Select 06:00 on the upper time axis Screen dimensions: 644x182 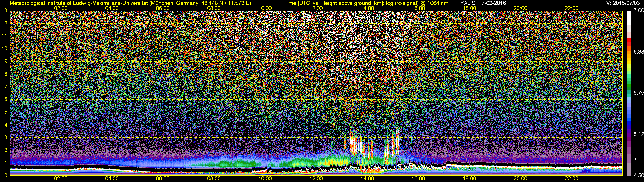click(163, 8)
